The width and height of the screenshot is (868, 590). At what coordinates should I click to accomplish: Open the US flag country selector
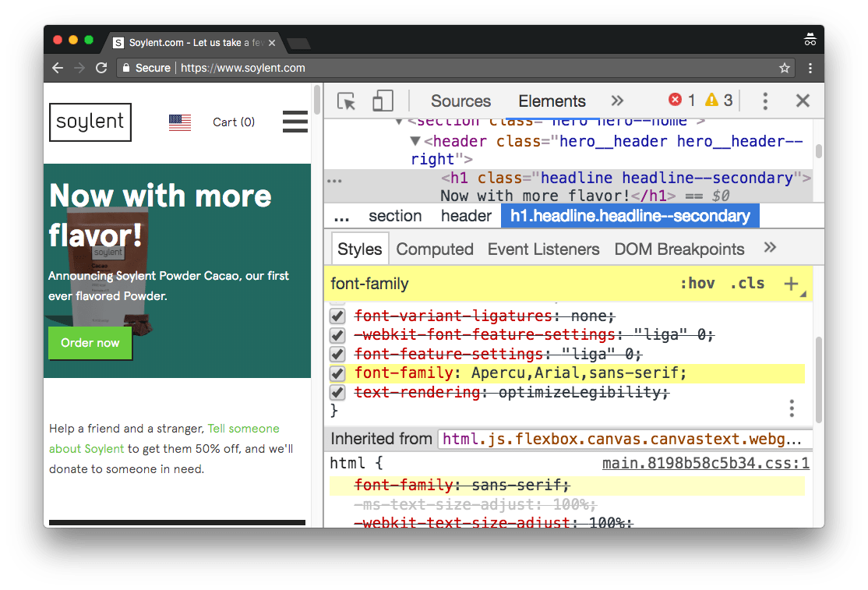click(x=180, y=122)
